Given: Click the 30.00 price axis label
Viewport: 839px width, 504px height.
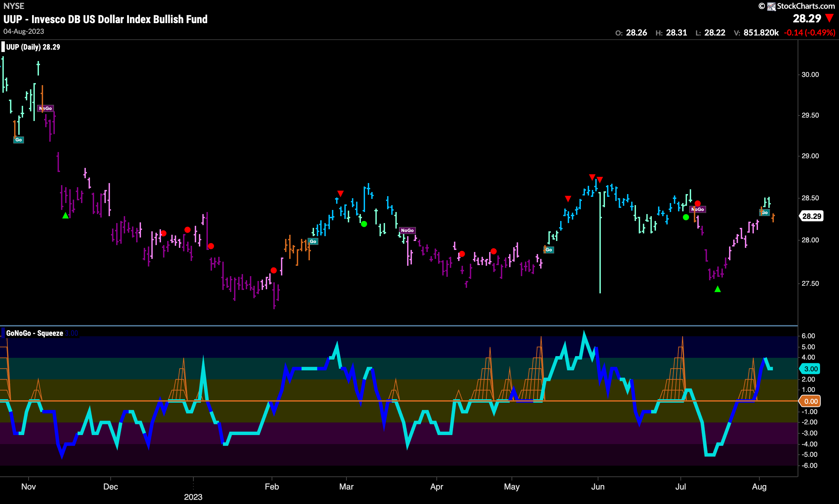Looking at the screenshot, I should point(810,74).
